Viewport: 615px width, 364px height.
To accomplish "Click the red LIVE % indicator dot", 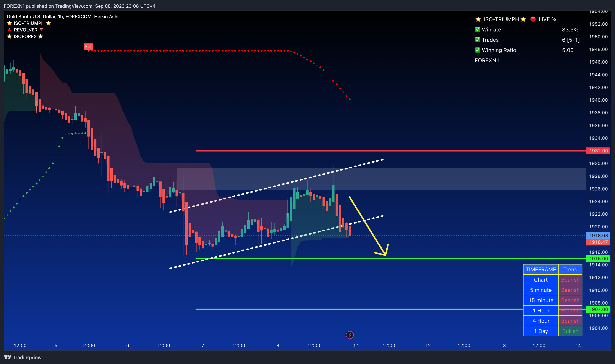I will (533, 19).
